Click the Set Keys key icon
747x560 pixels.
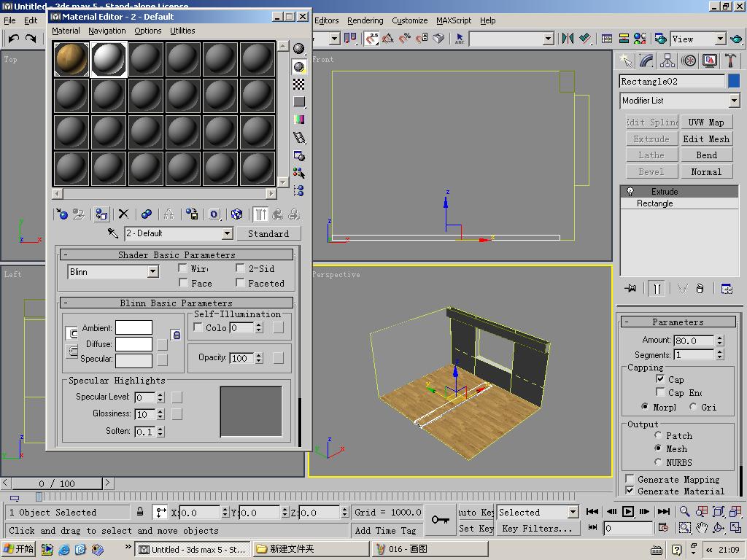[x=440, y=520]
